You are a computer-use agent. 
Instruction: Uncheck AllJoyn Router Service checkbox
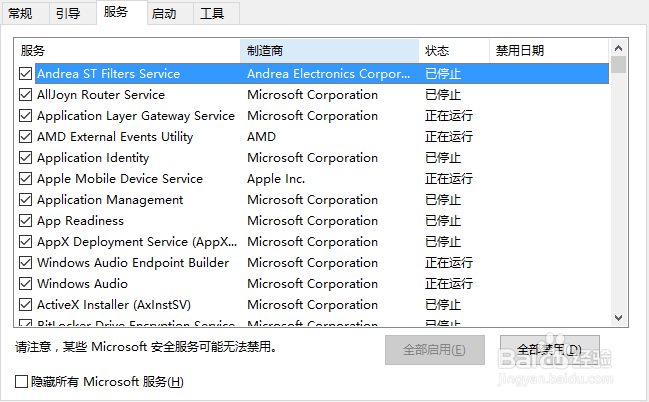[25, 95]
